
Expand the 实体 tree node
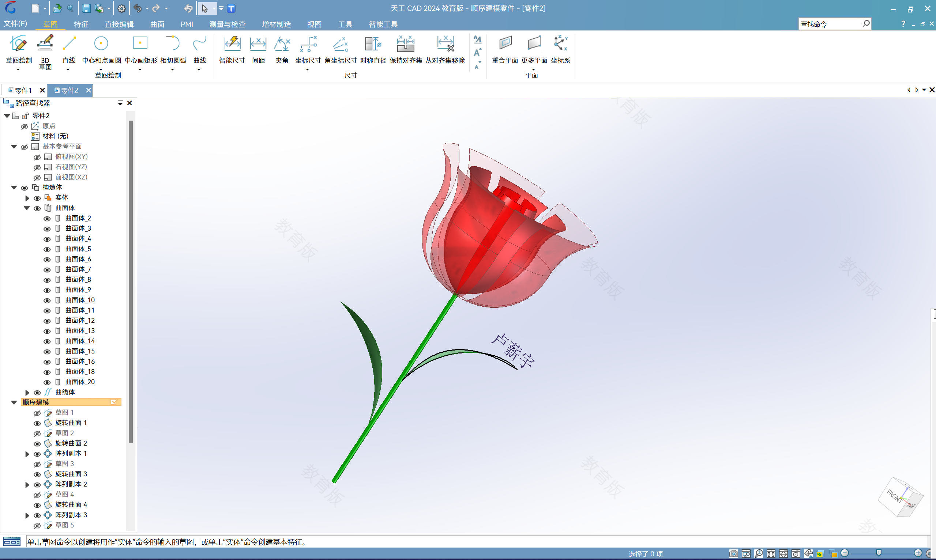(27, 198)
